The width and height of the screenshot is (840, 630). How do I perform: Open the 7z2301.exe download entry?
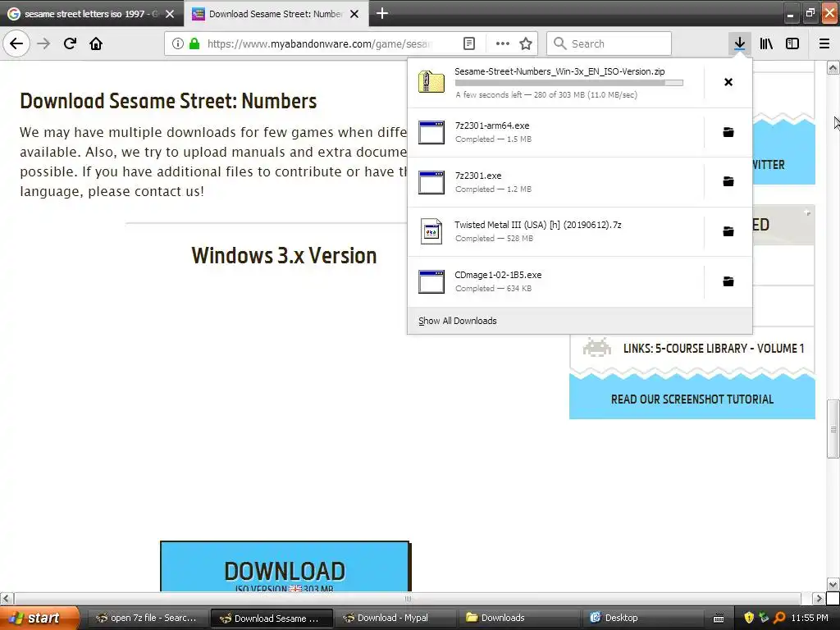click(555, 181)
